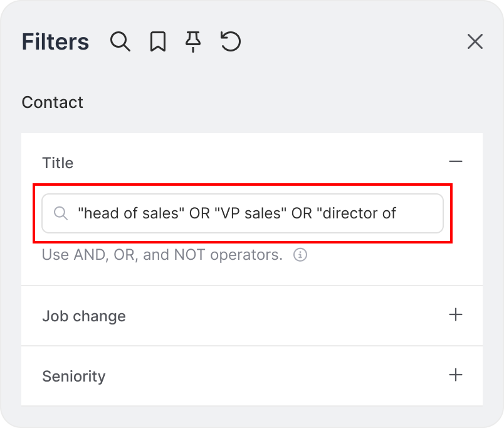Click the info icon beside the operators hint
Viewport: 504px width, 428px height.
tap(300, 255)
